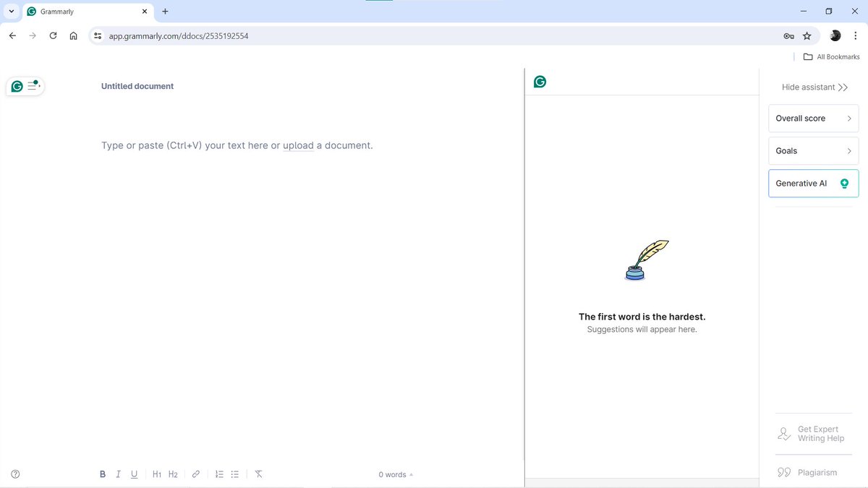Open the browser profile avatar
Screen dimensions: 868x488
tap(835, 35)
